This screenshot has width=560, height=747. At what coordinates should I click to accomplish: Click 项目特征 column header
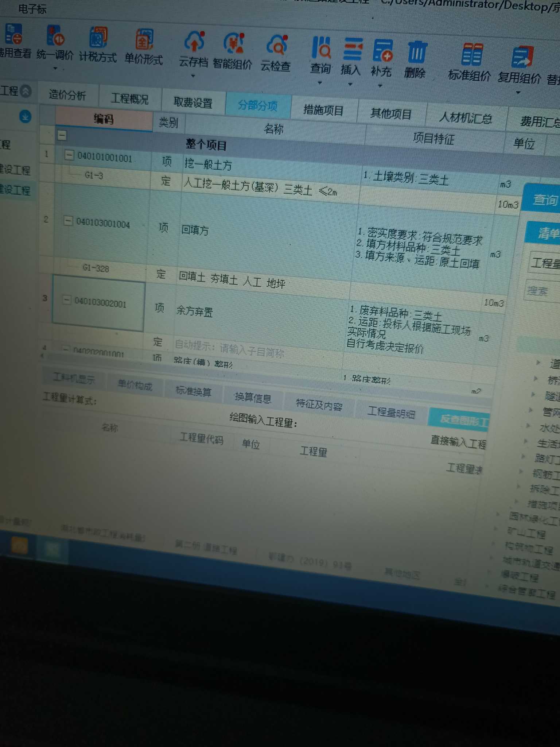coord(434,138)
